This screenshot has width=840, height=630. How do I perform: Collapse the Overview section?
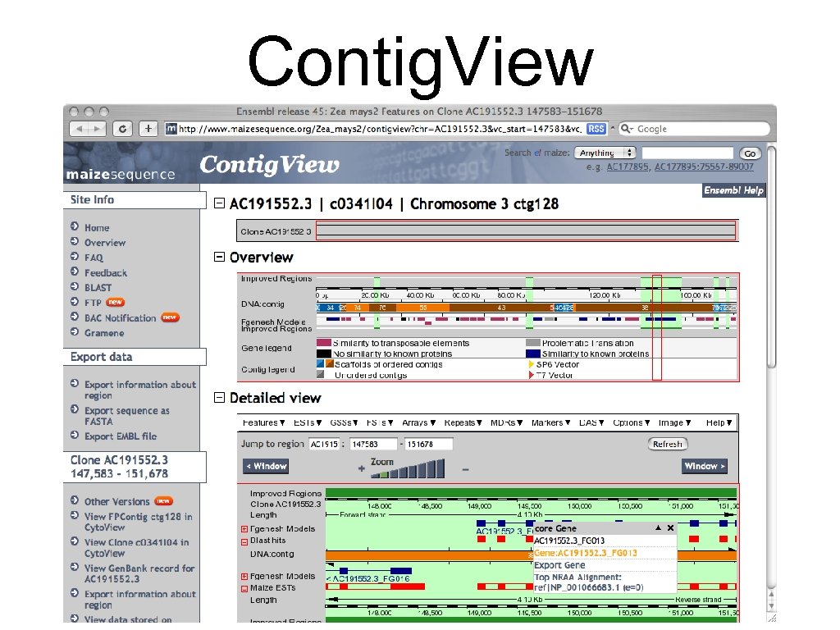218,258
